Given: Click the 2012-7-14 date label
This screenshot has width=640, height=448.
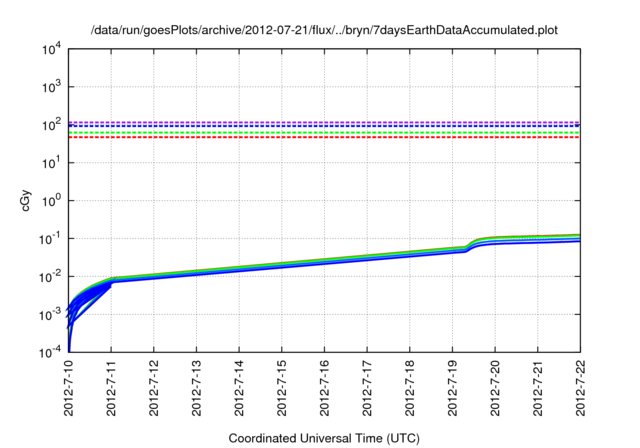Looking at the screenshot, I should pyautogui.click(x=239, y=388).
